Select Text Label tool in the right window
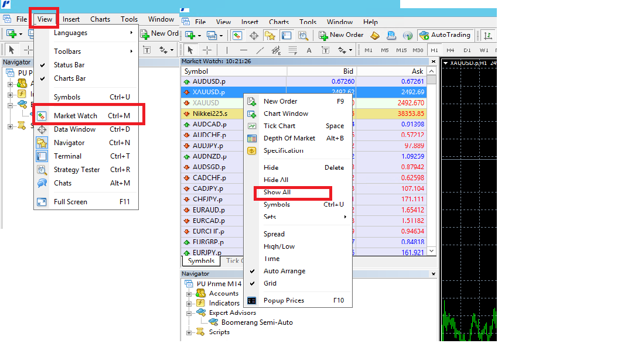The width and height of the screenshot is (631, 364). pyautogui.click(x=326, y=50)
